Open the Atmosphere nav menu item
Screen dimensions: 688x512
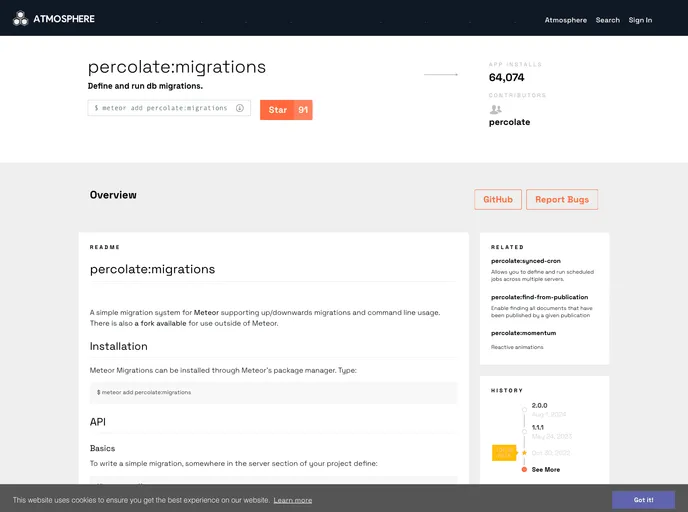[x=565, y=20]
